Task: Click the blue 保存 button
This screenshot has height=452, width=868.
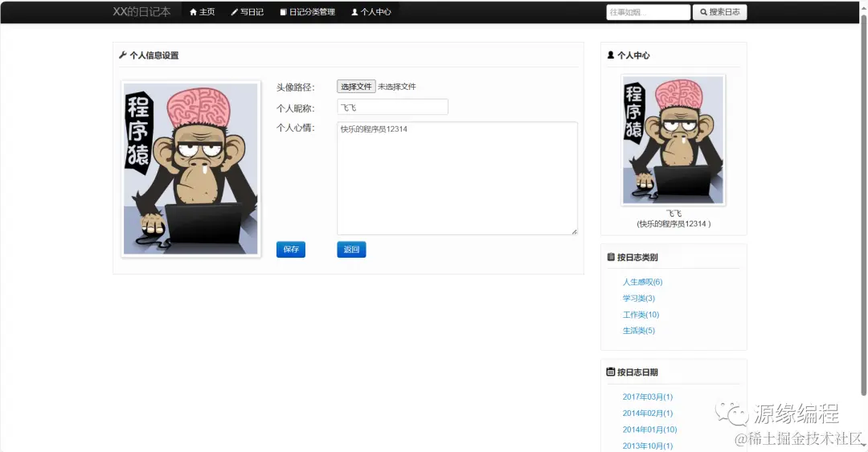Action: tap(291, 250)
